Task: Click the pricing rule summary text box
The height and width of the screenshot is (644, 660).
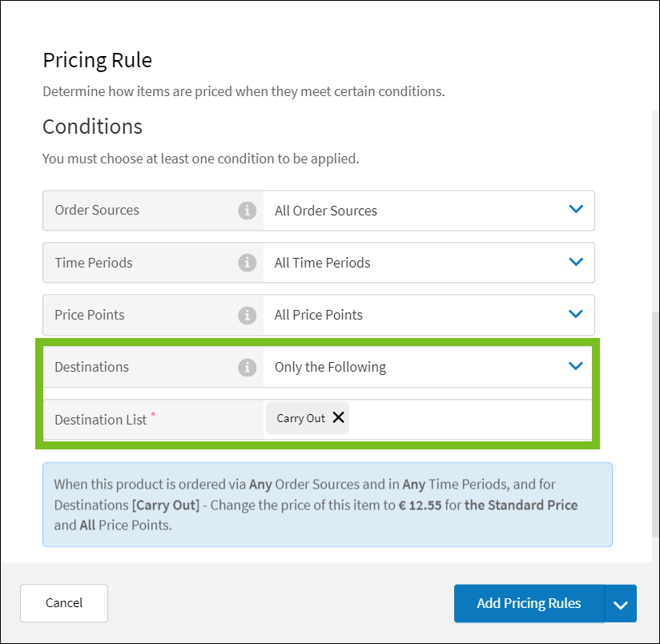Action: tap(327, 504)
